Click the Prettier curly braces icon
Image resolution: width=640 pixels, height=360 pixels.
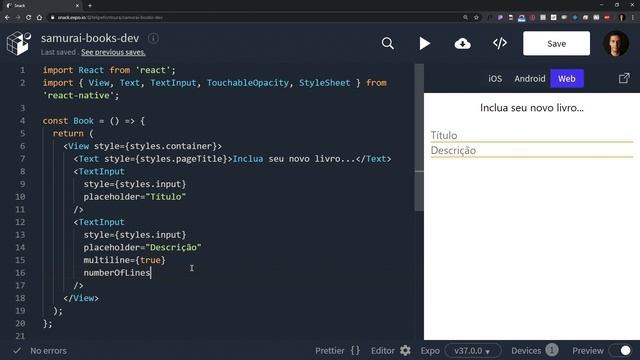pos(355,351)
